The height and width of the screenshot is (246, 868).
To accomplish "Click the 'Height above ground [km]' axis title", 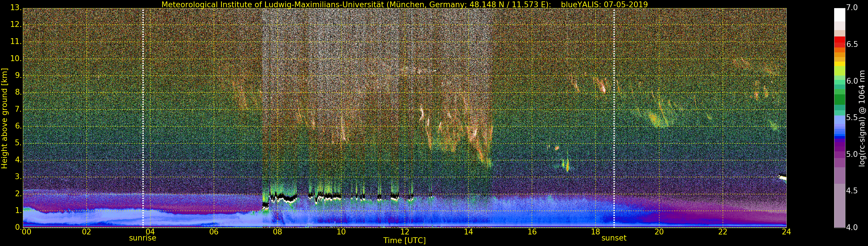I will (4, 118).
